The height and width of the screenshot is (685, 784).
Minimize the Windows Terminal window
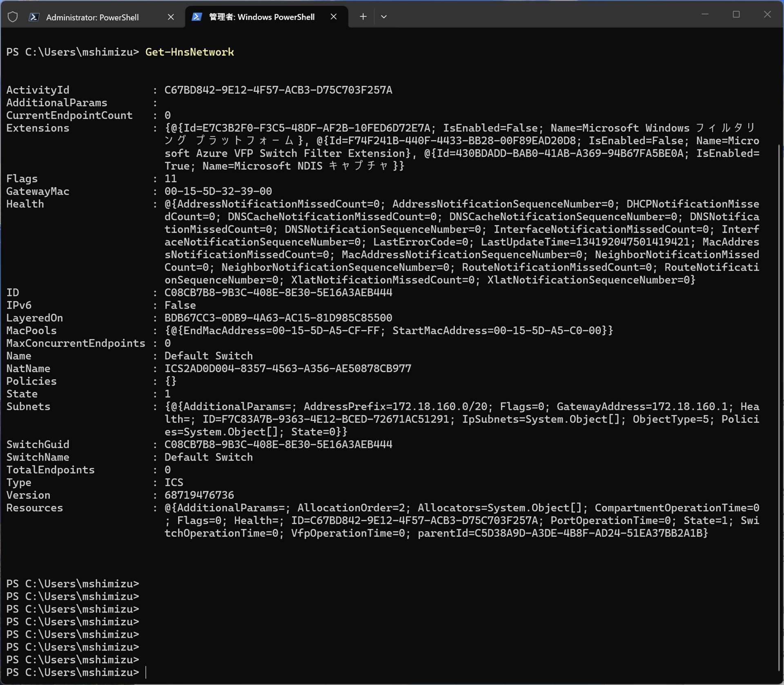click(x=705, y=15)
